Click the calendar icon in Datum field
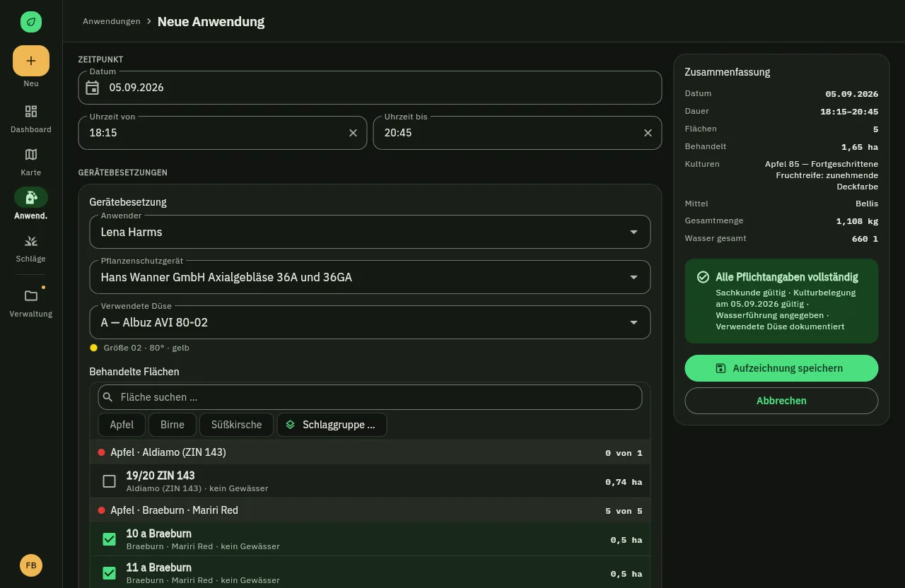 click(93, 88)
